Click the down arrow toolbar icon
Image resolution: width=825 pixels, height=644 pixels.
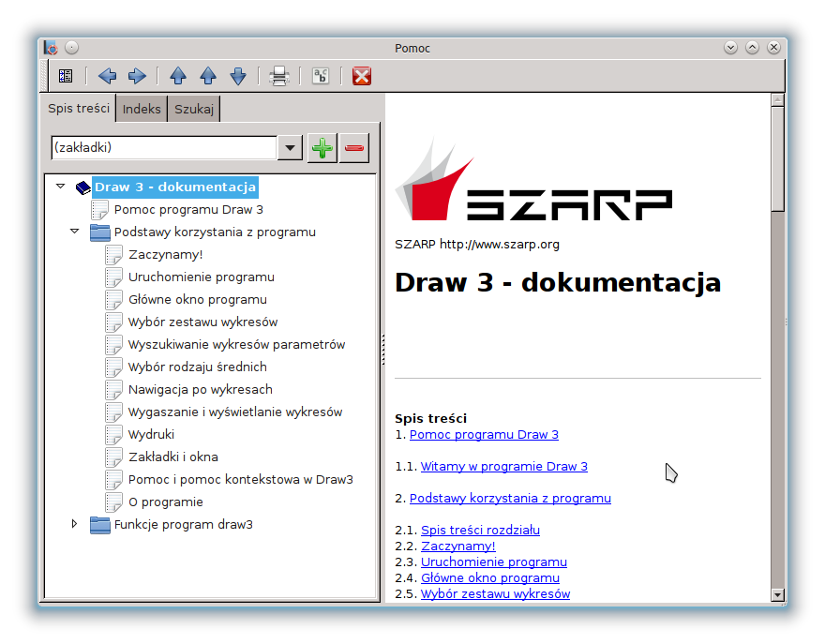(x=238, y=76)
